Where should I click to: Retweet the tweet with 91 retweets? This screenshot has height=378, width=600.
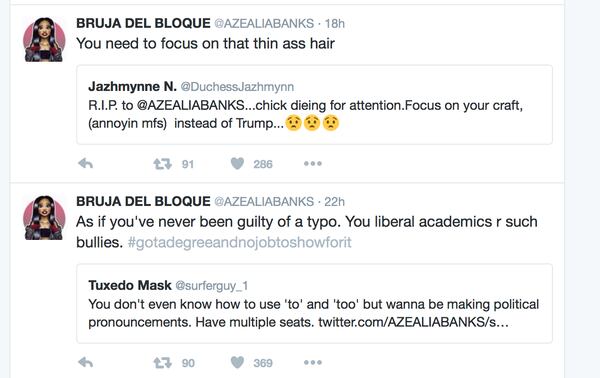162,164
